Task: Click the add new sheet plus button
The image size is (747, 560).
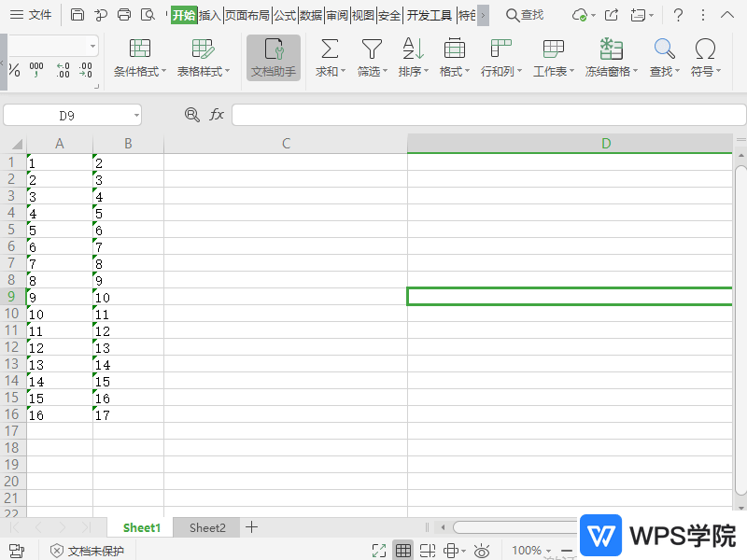Action: (x=251, y=527)
